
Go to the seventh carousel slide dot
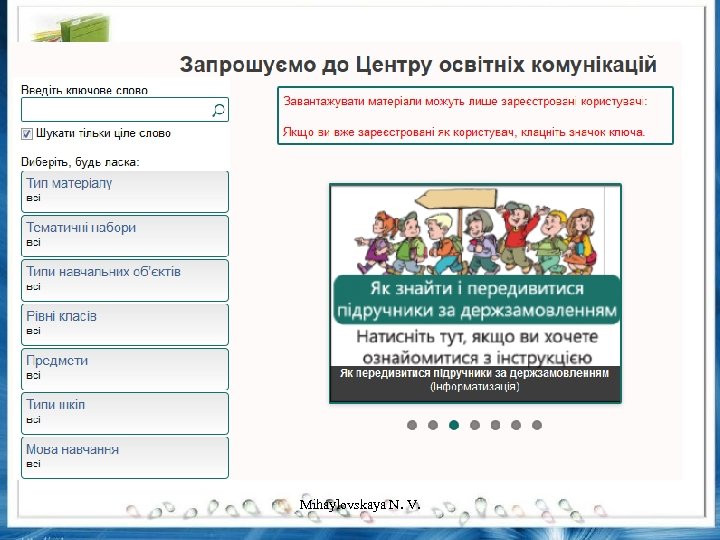coord(537,425)
